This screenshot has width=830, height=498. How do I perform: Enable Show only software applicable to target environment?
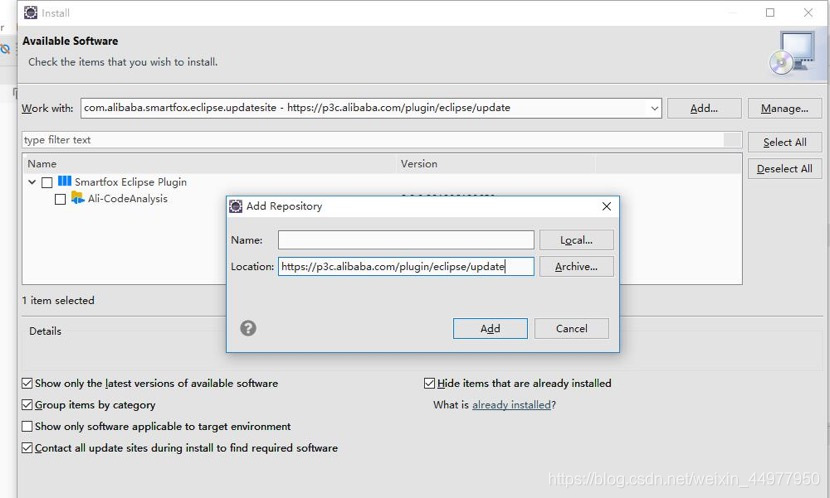coord(27,426)
